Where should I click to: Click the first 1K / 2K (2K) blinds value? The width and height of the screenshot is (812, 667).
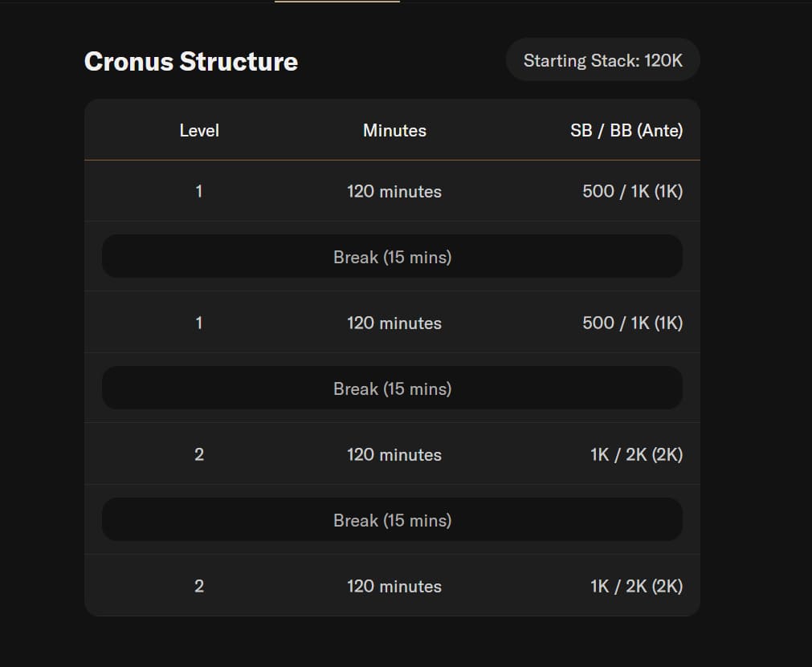[x=636, y=454]
